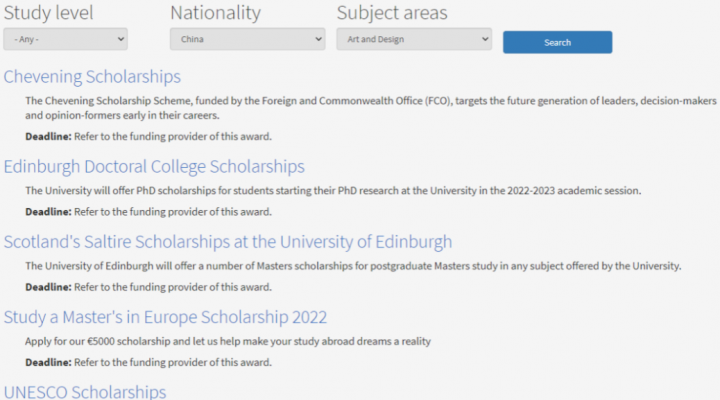Open the UNESCO Scholarships link
The width and height of the screenshot is (720, 400).
[x=85, y=391]
